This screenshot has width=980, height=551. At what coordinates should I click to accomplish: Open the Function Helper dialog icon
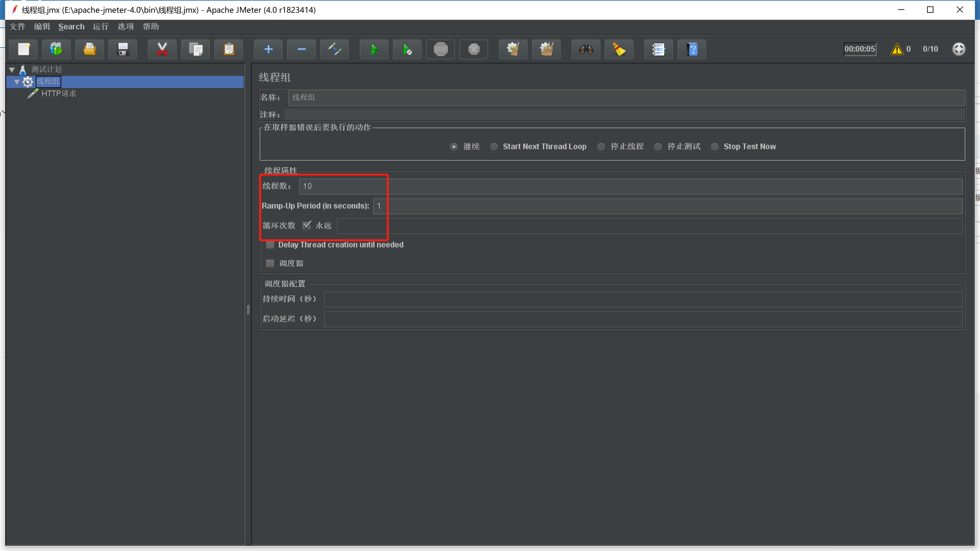click(658, 49)
